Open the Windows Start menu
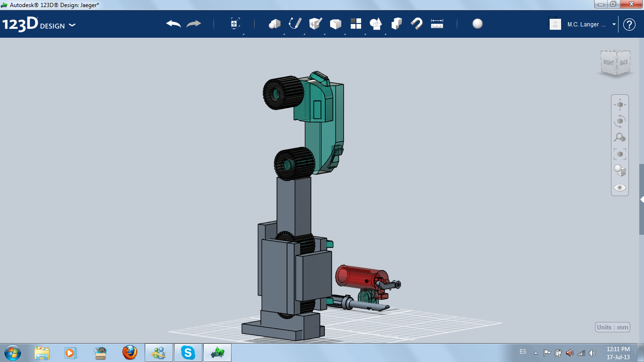The width and height of the screenshot is (644, 362). pyautogui.click(x=12, y=353)
